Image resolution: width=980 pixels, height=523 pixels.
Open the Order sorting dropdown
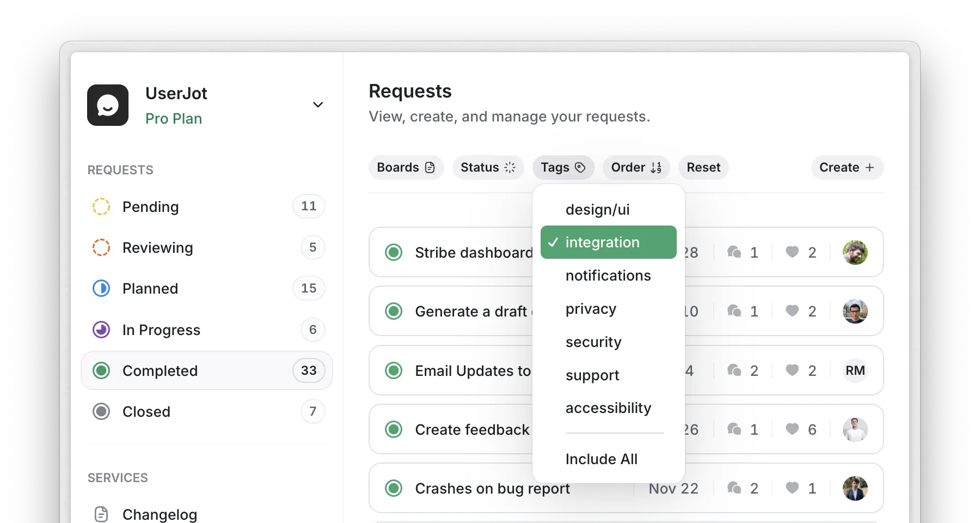click(x=636, y=167)
